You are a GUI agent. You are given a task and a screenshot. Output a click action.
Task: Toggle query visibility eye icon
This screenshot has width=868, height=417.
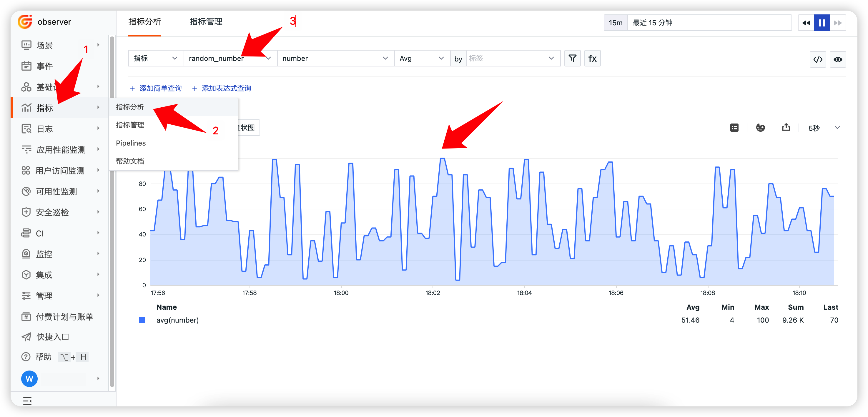point(838,59)
